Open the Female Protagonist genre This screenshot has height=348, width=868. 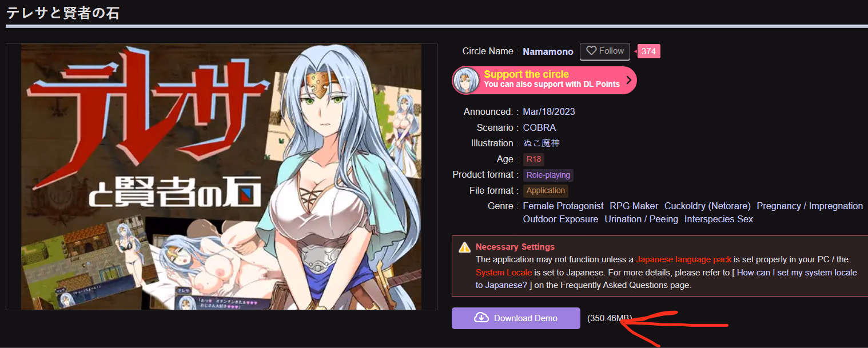point(563,206)
